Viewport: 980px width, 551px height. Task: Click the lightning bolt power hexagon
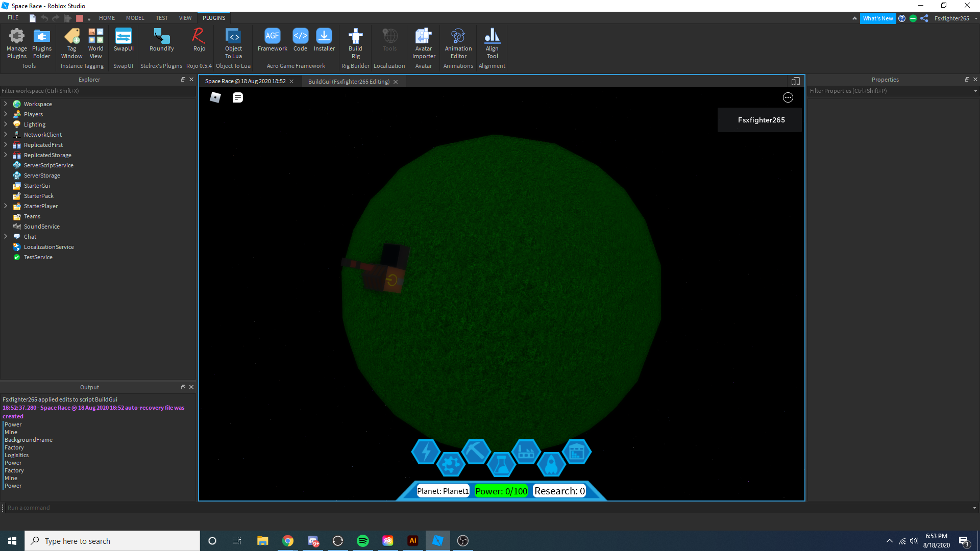(426, 452)
